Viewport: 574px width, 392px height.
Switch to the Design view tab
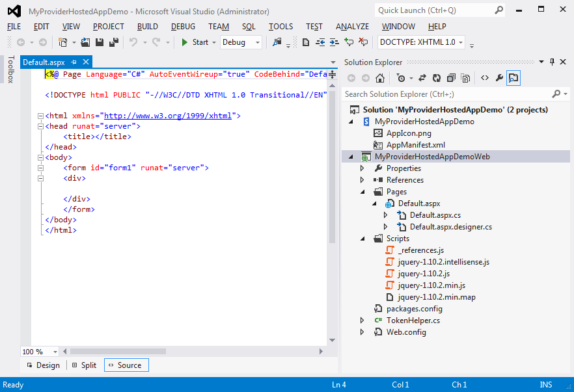pyautogui.click(x=42, y=365)
